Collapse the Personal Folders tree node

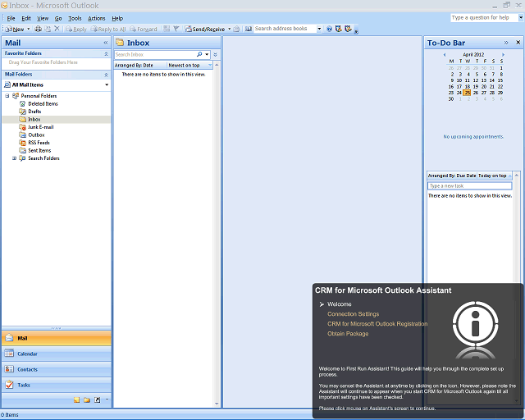click(7, 96)
